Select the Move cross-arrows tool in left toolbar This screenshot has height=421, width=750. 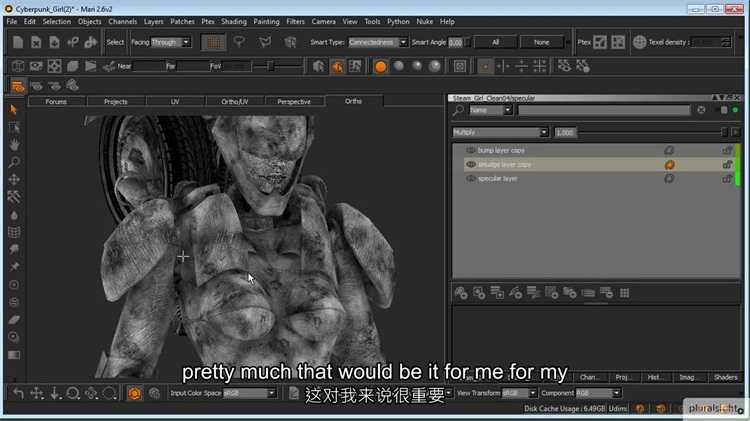[x=14, y=179]
